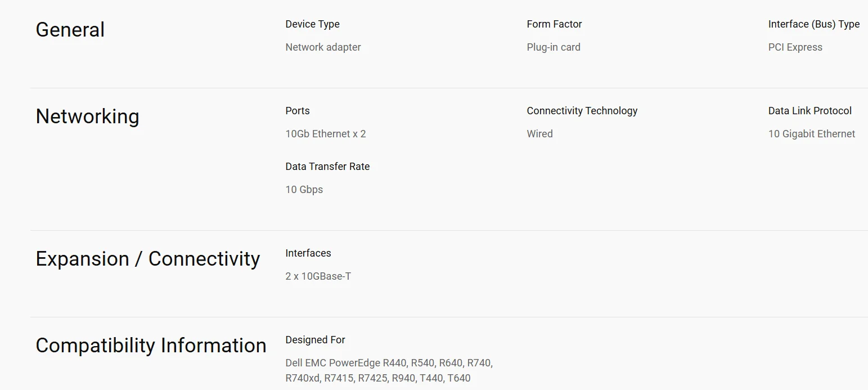Click the Wired value text

(x=540, y=134)
